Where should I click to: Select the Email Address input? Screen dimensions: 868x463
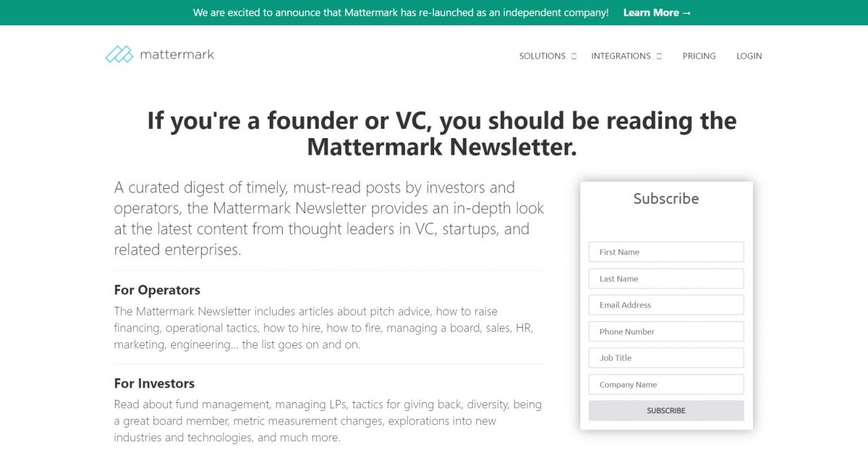(666, 305)
